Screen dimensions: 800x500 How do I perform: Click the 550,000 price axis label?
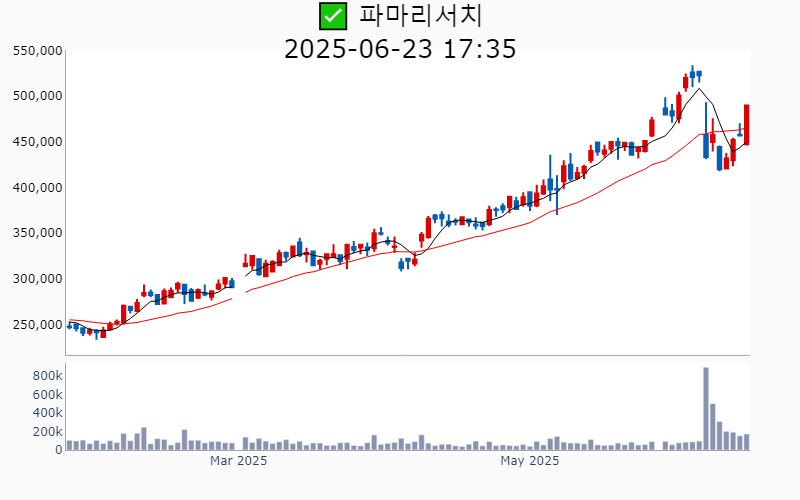(x=38, y=51)
